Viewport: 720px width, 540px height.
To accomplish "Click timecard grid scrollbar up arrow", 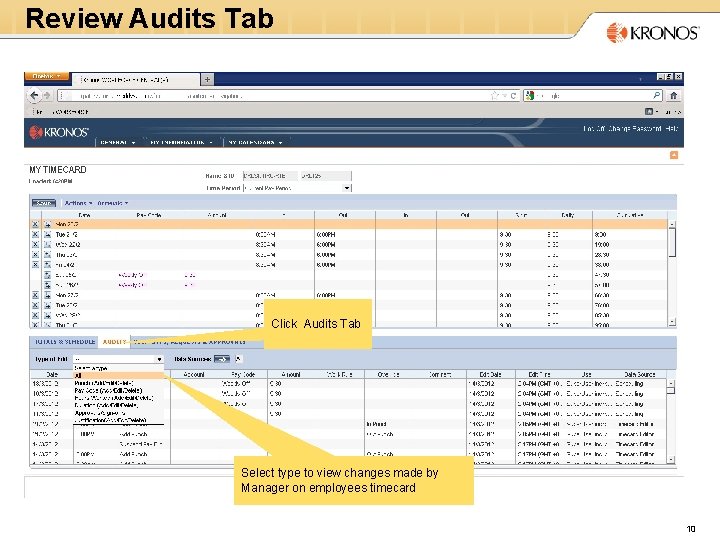I will (672, 224).
